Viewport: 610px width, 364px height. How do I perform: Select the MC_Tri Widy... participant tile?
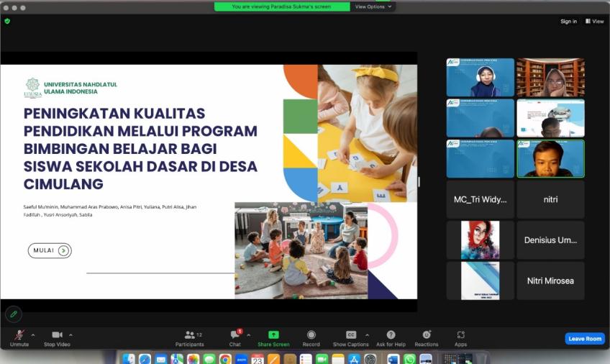point(480,199)
